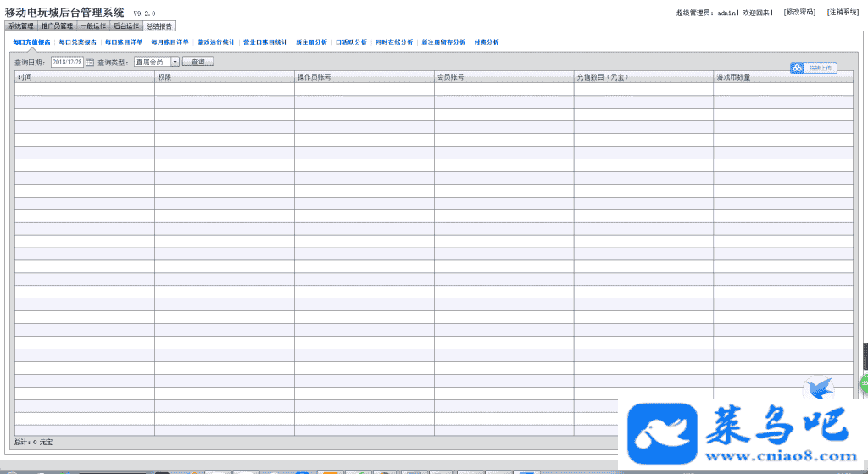
Task: Click the blue bird floating icon
Action: [x=818, y=388]
